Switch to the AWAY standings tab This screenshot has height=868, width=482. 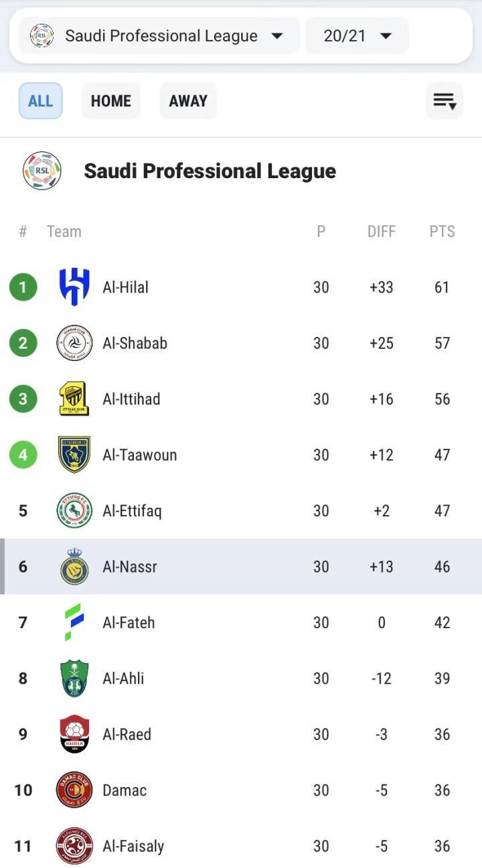pos(188,101)
